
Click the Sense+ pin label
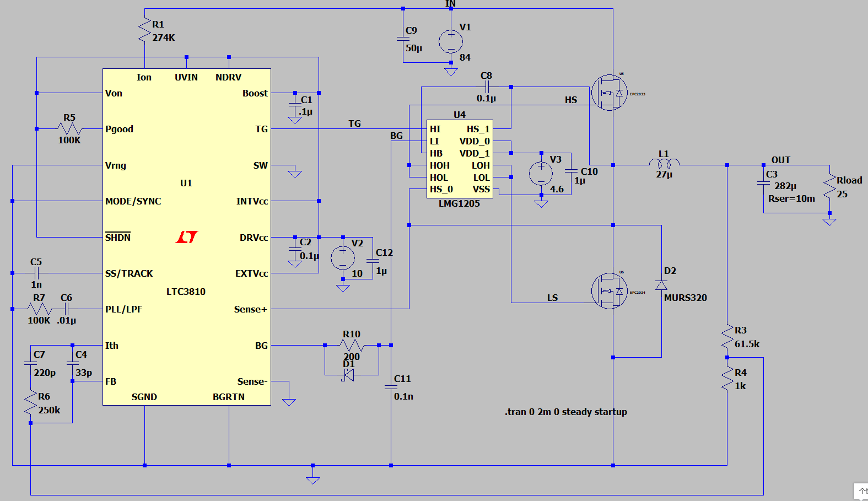[x=251, y=309]
